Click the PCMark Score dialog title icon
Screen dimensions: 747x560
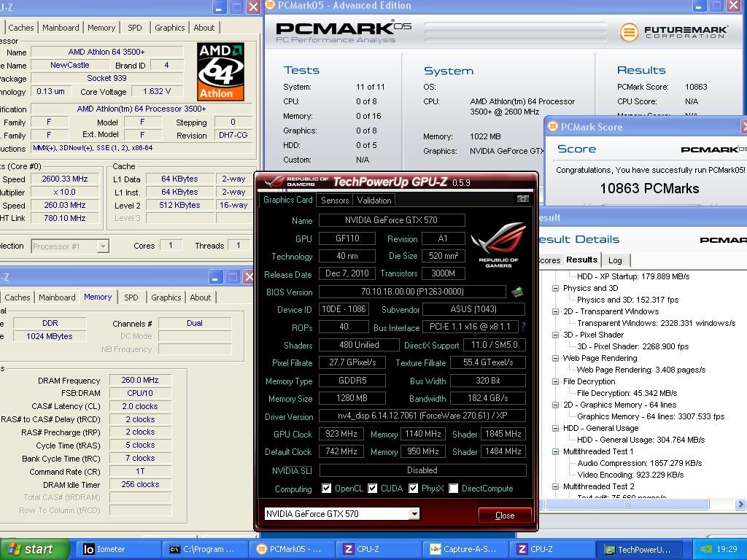click(553, 127)
